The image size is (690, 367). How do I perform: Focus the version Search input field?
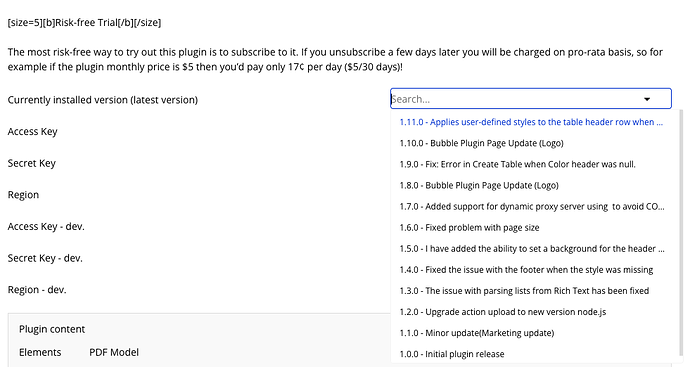[515, 99]
